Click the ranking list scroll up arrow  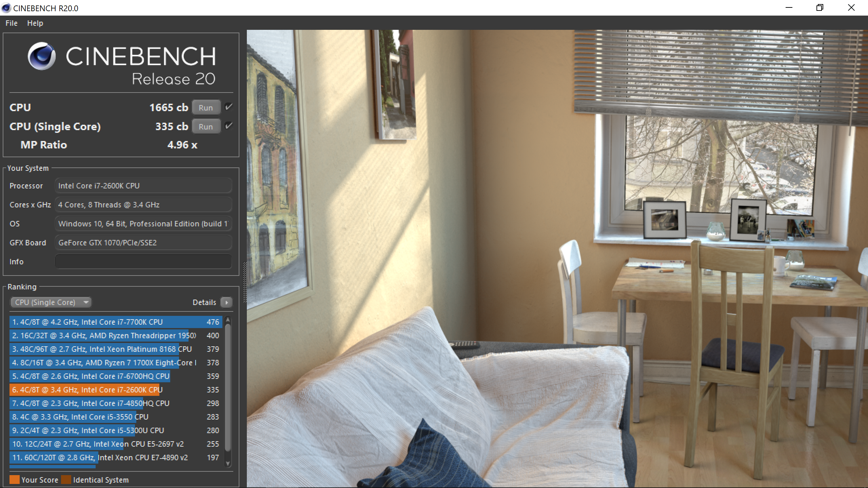[x=228, y=320]
